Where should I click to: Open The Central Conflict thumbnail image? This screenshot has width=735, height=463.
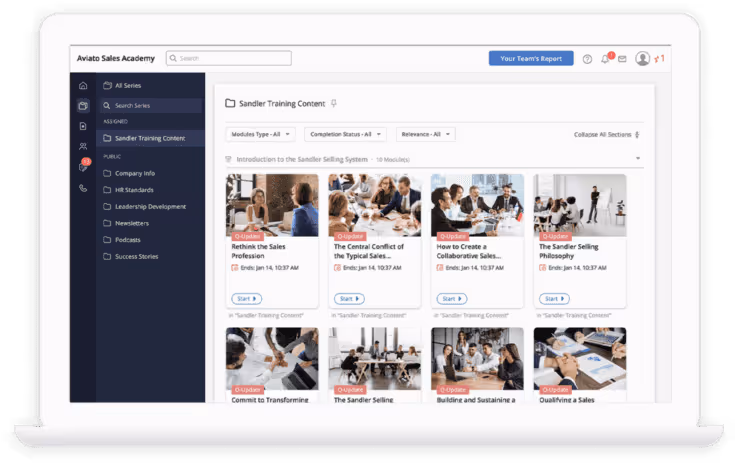click(x=375, y=205)
